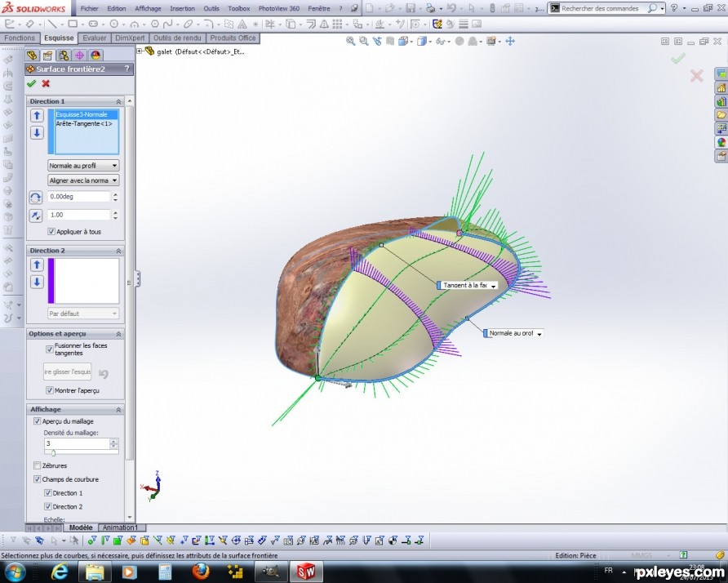This screenshot has width=728, height=583.
Task: Enable the Zébrures checkbox
Action: click(x=38, y=465)
